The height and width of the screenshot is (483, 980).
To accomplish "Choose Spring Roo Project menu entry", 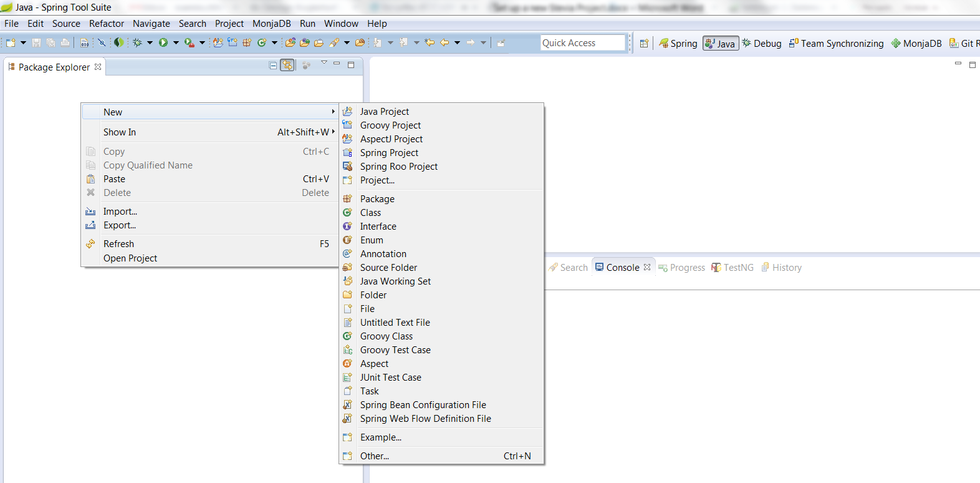I will (x=441, y=166).
